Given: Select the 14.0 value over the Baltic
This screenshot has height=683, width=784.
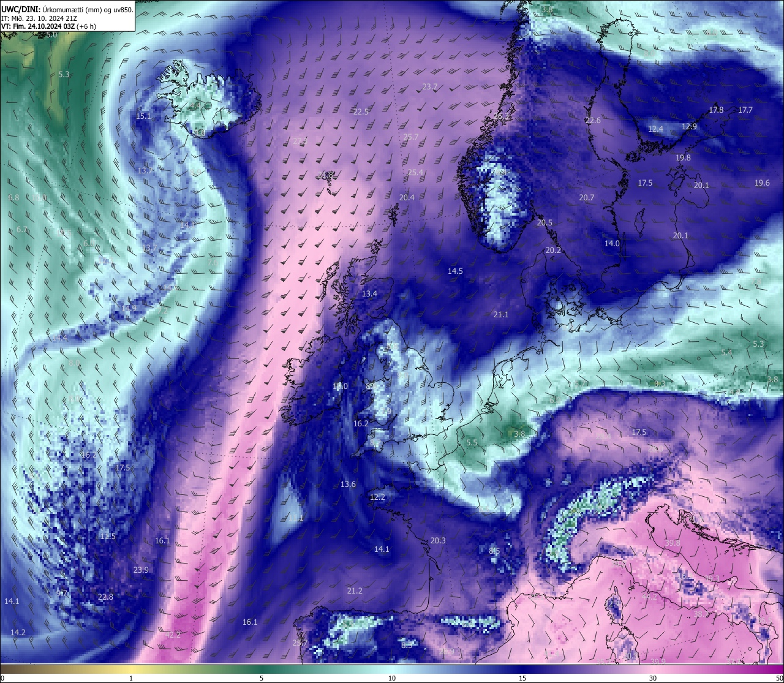Looking at the screenshot, I should [x=612, y=243].
